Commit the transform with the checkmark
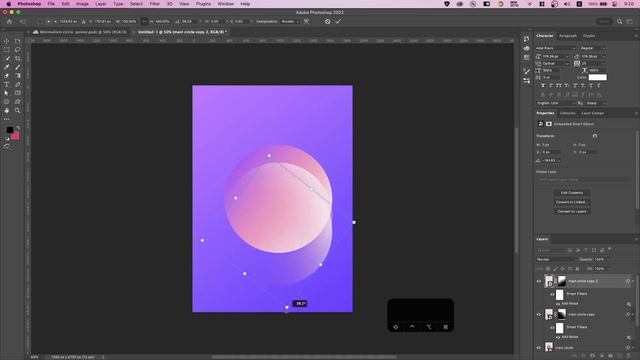This screenshot has width=640, height=360. pos(338,22)
